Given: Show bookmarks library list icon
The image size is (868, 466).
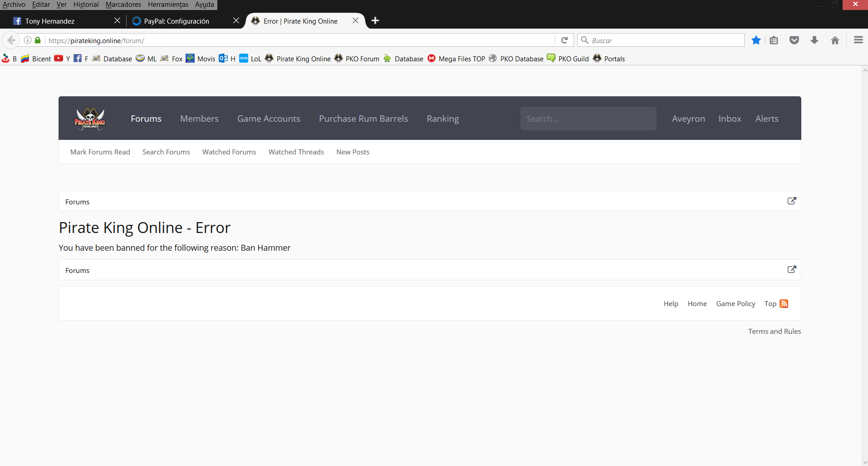Looking at the screenshot, I should tap(774, 40).
